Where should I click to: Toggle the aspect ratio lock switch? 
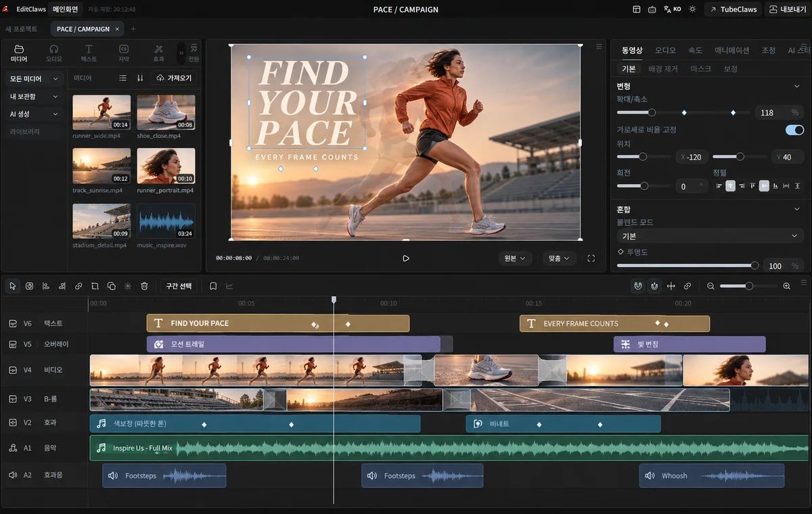coord(794,130)
